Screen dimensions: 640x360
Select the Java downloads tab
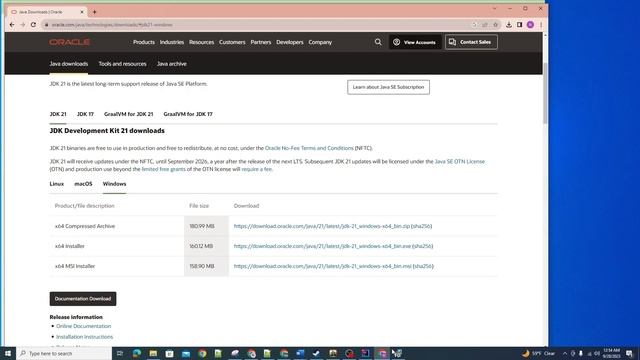[x=69, y=64]
